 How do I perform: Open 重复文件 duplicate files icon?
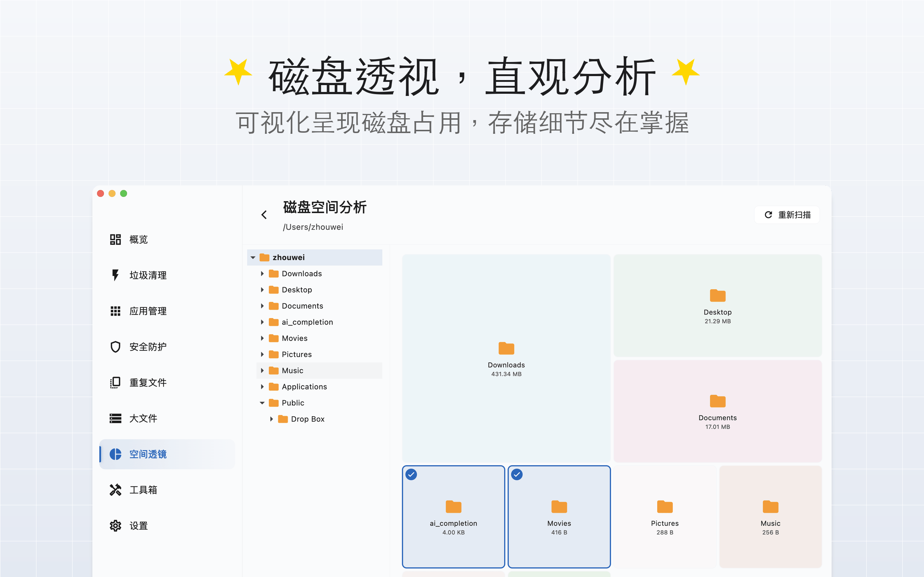coord(115,382)
